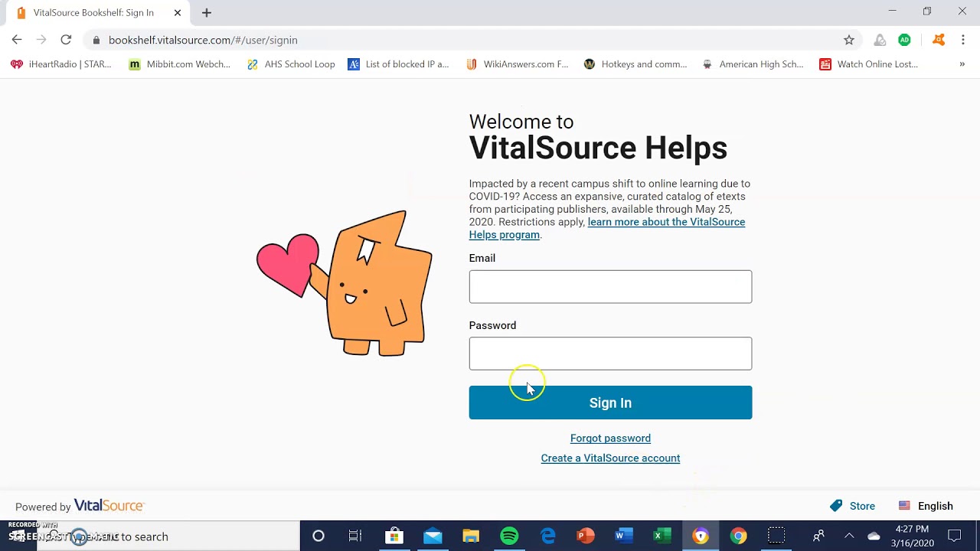Screen dimensions: 980x551
Task: Click the US flag language icon
Action: point(904,506)
